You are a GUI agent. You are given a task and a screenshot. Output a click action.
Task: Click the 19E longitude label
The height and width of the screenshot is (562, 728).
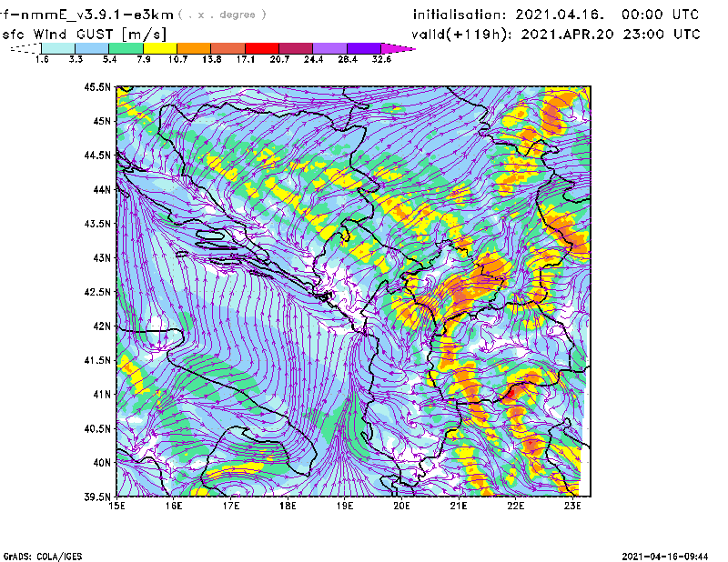pyautogui.click(x=345, y=506)
